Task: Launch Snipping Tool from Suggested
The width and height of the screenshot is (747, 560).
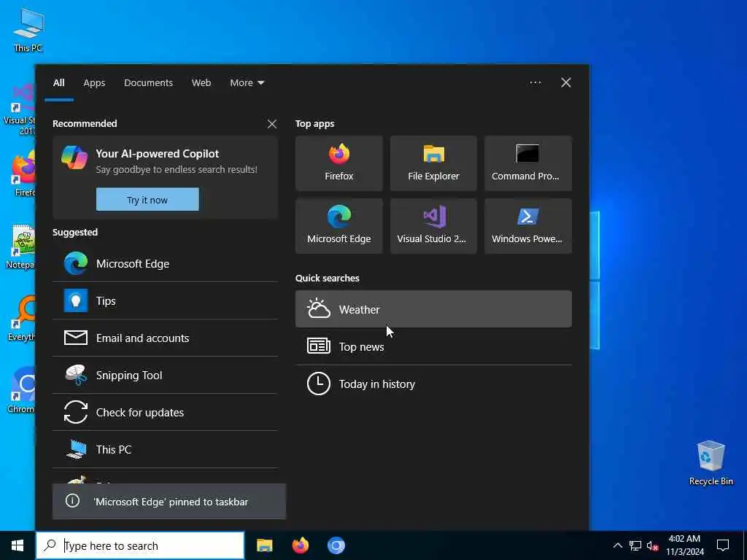Action: point(166,375)
